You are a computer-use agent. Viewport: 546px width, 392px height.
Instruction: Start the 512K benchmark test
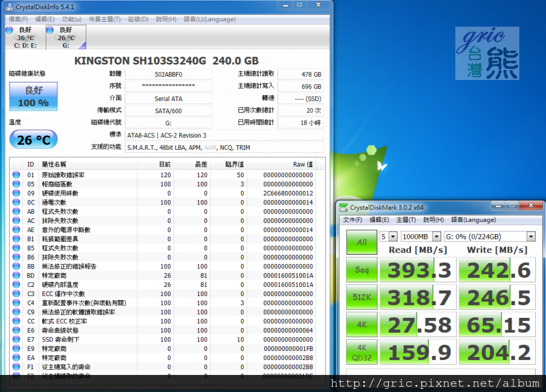pos(362,297)
